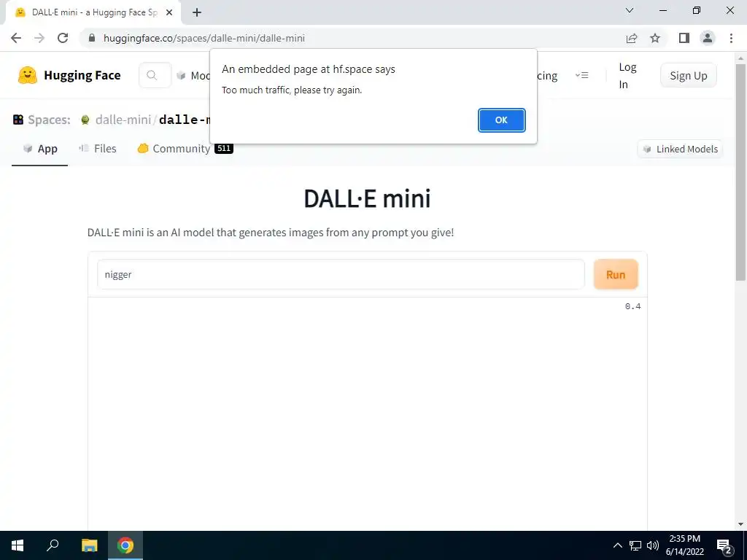Open the notification center icon

(724, 545)
